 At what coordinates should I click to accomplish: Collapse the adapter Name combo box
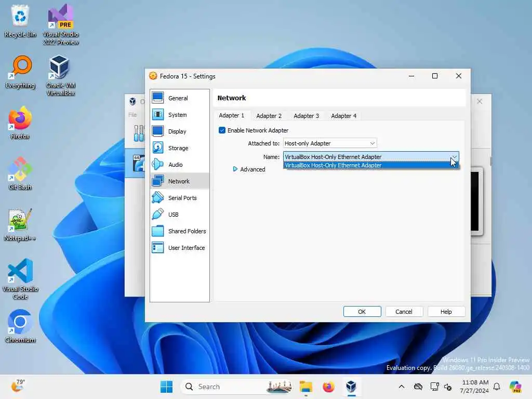(x=371, y=157)
